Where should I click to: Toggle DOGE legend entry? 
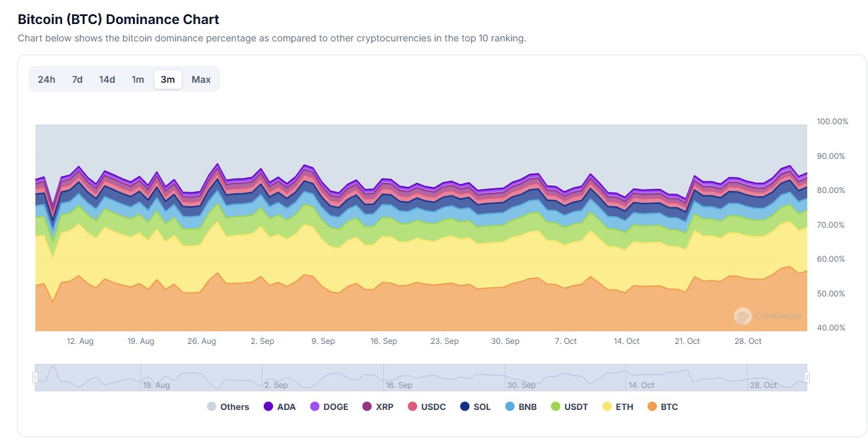329,407
